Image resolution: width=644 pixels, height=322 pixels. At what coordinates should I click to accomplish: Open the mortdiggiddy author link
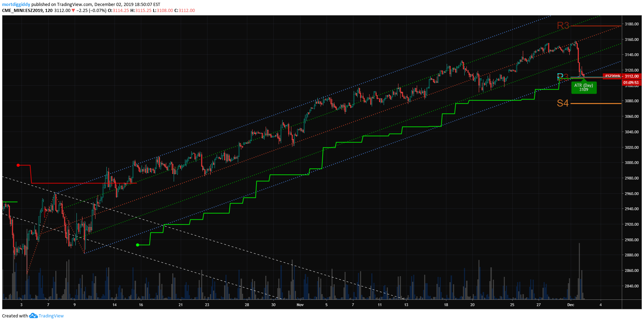(16, 5)
